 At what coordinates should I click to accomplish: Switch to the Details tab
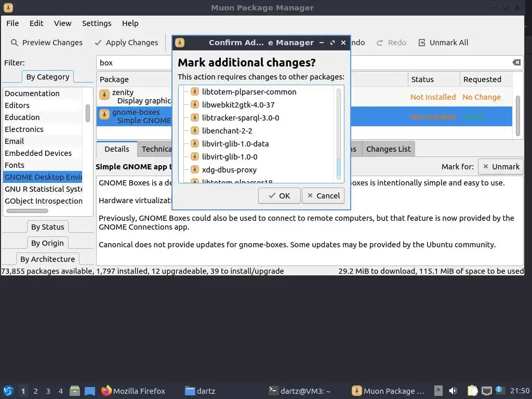tap(117, 149)
